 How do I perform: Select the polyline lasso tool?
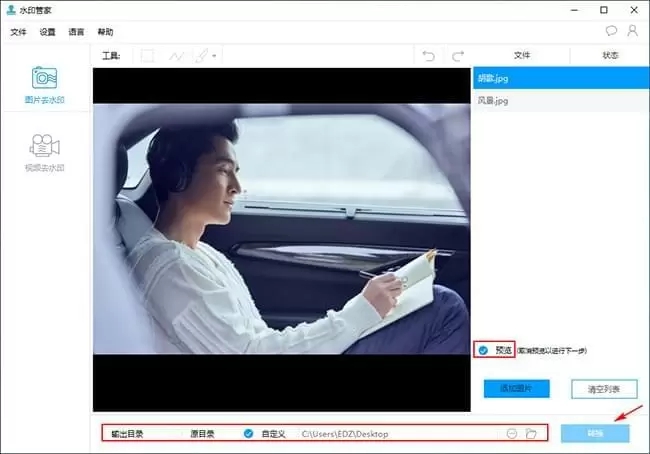(x=178, y=56)
